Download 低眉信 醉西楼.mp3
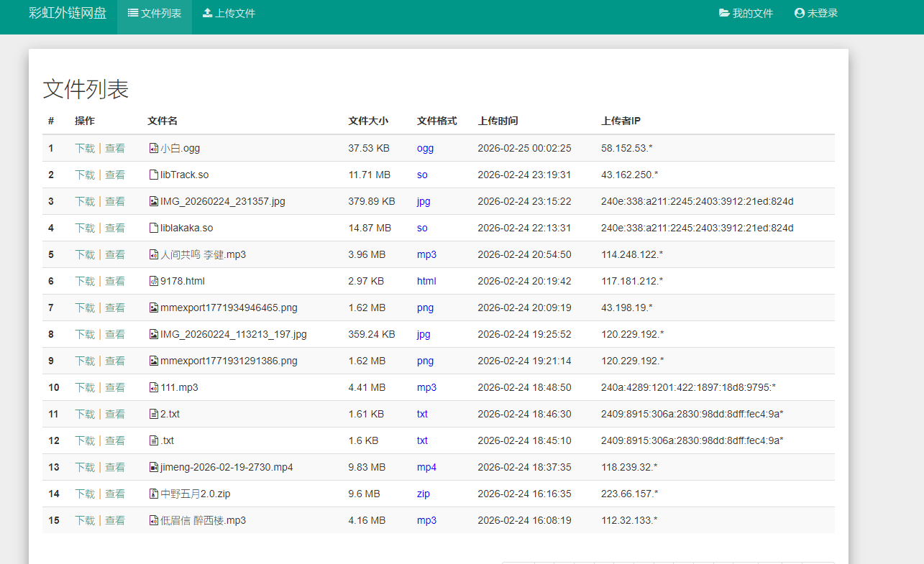 coord(85,521)
